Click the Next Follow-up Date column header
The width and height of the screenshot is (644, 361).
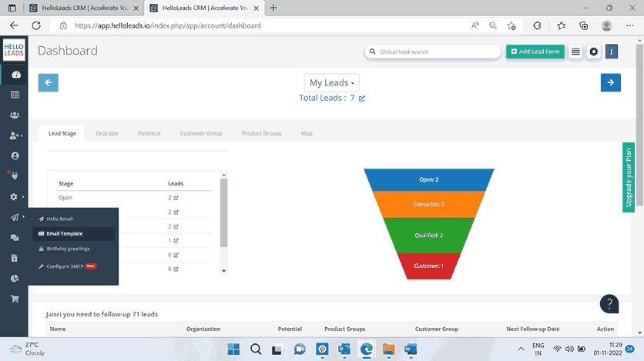[x=533, y=329]
